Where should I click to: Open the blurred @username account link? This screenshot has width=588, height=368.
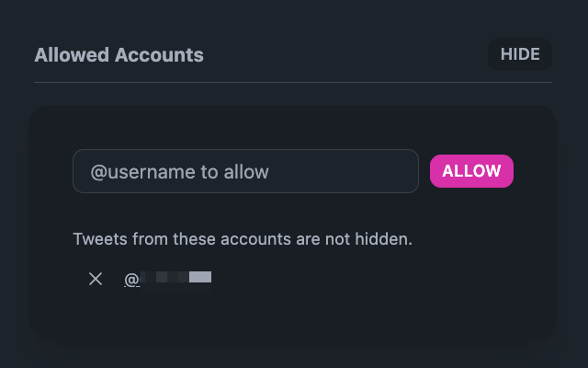coord(167,279)
